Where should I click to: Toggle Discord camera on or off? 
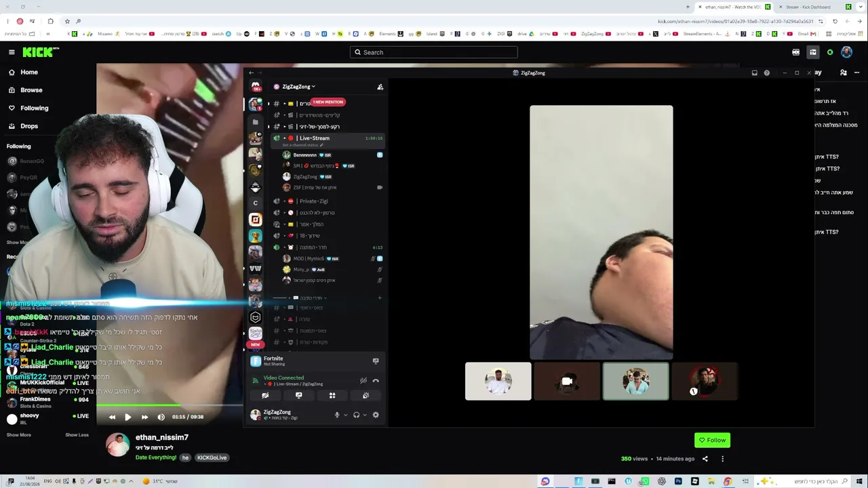coord(266,396)
